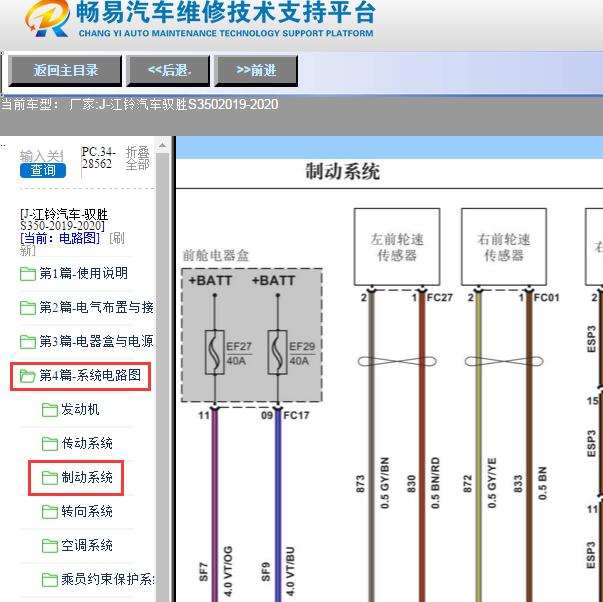Screen dimensions: 603x602
Task: Click folder icon beside 发动机
Action: tap(50, 410)
